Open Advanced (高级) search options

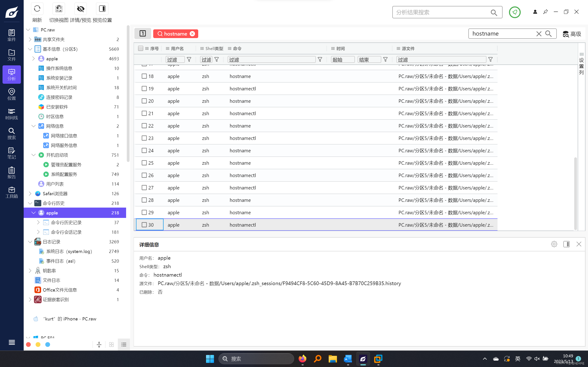(572, 34)
